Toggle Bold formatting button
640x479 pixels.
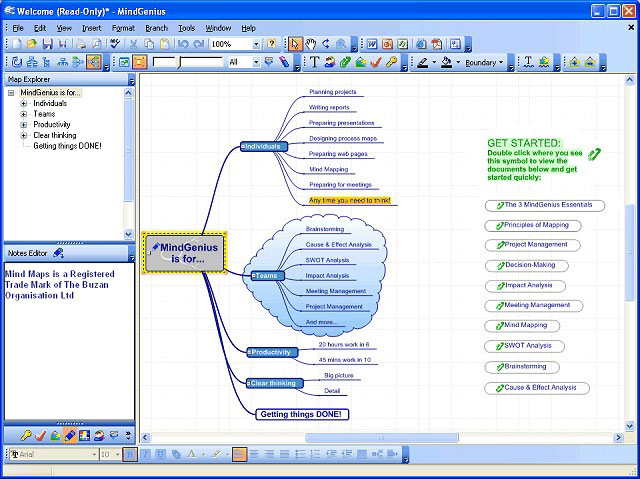pyautogui.click(x=130, y=454)
